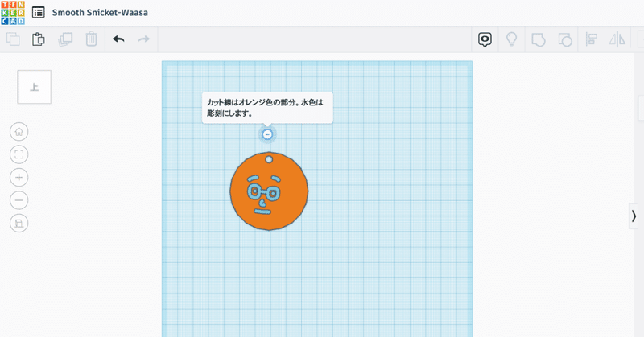Click the Home view button

coord(19,132)
